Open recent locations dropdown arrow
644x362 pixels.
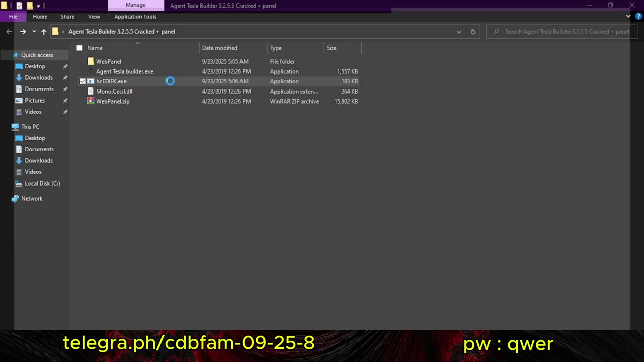(x=34, y=32)
